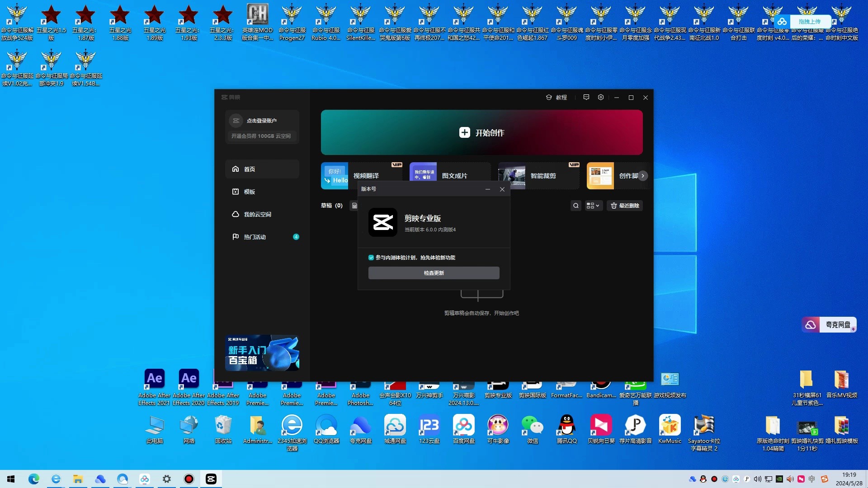This screenshot has height=488, width=868.
Task: Open the 模板 templates sidebar item
Action: [262, 192]
